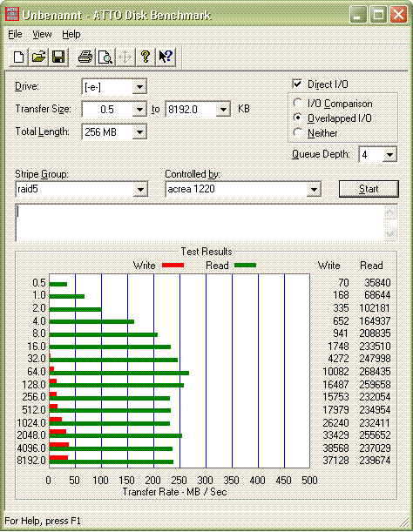Click the New document toolbar icon
Screen dimensions: 413x532
point(18,57)
